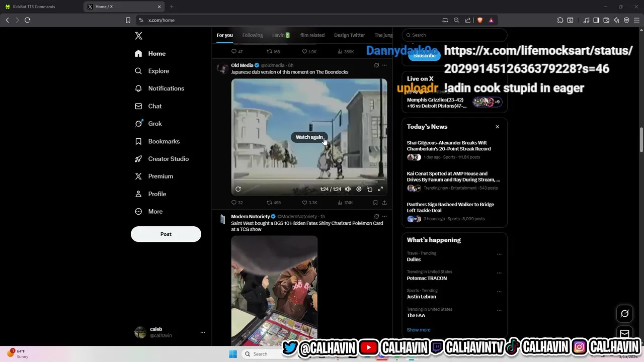Reply to the Old Media post
Image resolution: width=644 pixels, height=362 pixels.
pyautogui.click(x=236, y=203)
